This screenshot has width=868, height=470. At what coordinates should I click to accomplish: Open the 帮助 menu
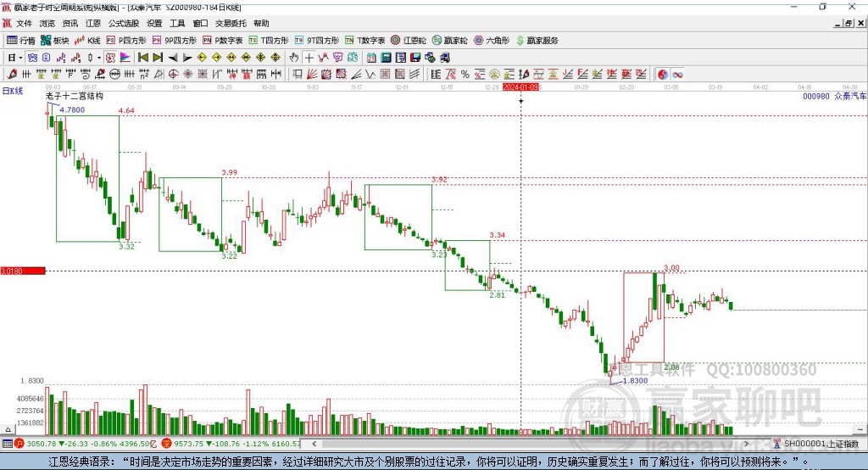click(x=261, y=23)
